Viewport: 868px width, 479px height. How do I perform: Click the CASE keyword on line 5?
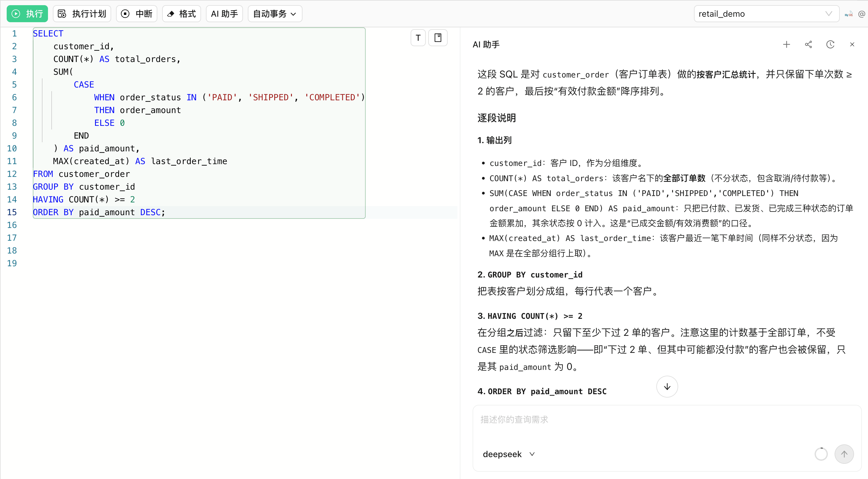coord(84,85)
